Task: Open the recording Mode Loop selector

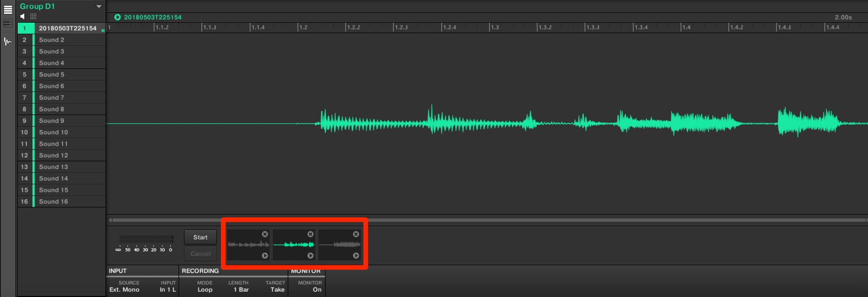Action: [x=205, y=287]
